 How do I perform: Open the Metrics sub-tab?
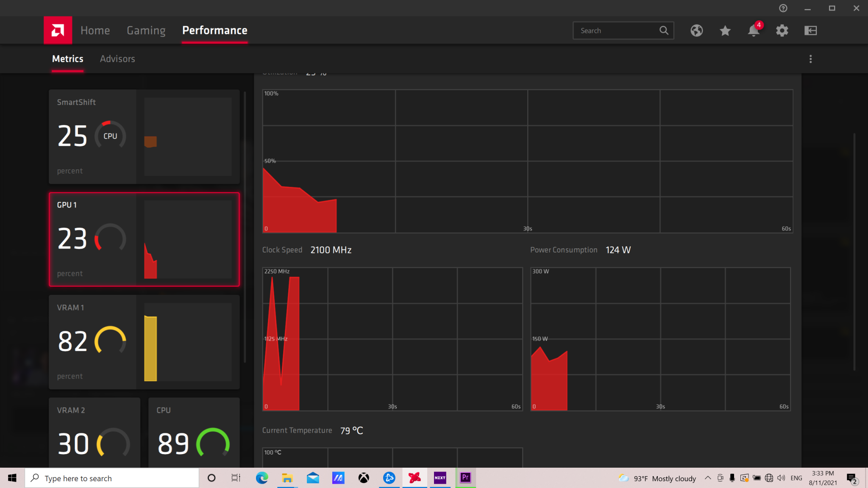67,59
